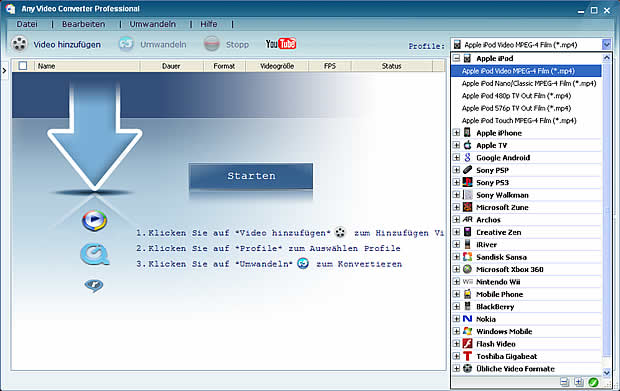620x391 pixels.
Task: Click the Video hinzufügen label
Action: pos(67,45)
